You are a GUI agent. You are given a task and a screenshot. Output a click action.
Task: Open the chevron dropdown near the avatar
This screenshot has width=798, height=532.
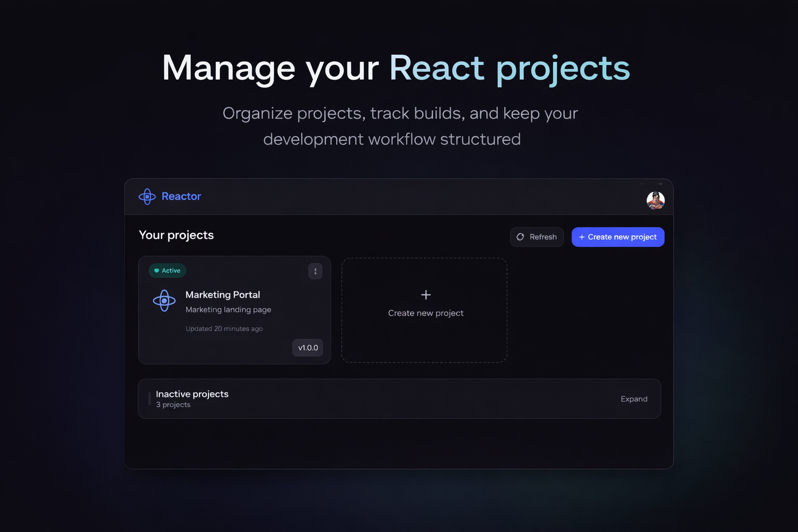[660, 184]
